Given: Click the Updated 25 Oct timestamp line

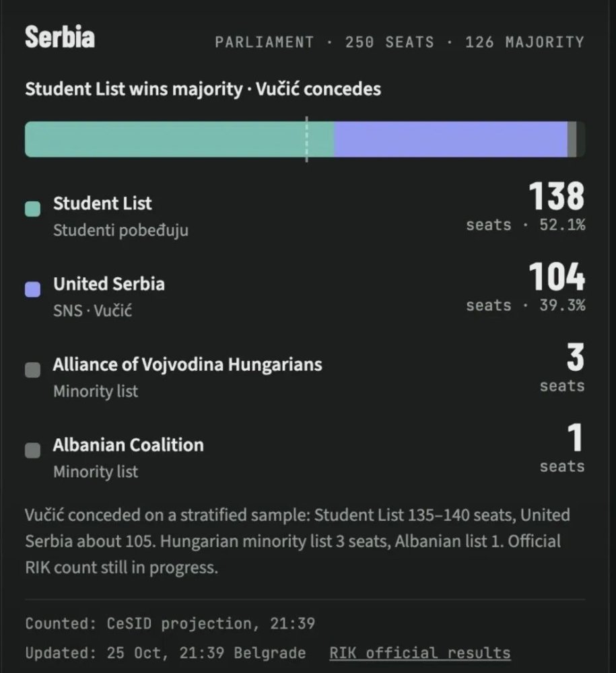Looking at the screenshot, I should click(165, 653).
